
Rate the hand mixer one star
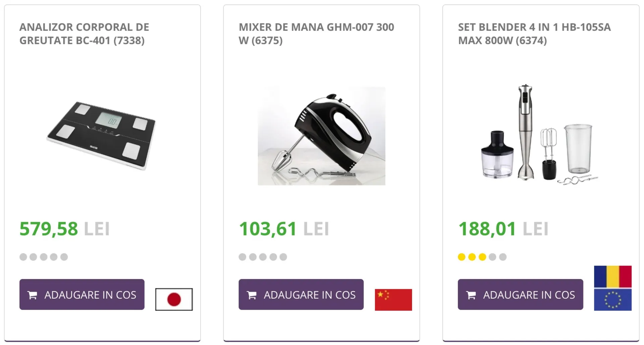(x=242, y=257)
